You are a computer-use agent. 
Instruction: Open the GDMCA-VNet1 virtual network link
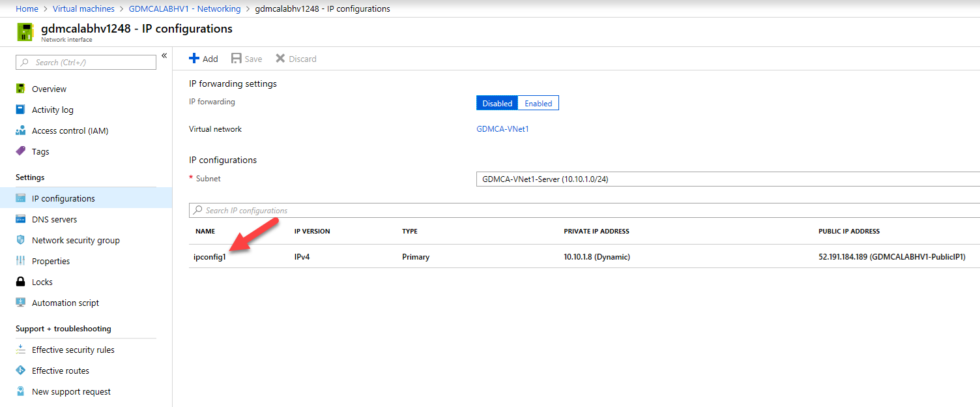tap(502, 129)
